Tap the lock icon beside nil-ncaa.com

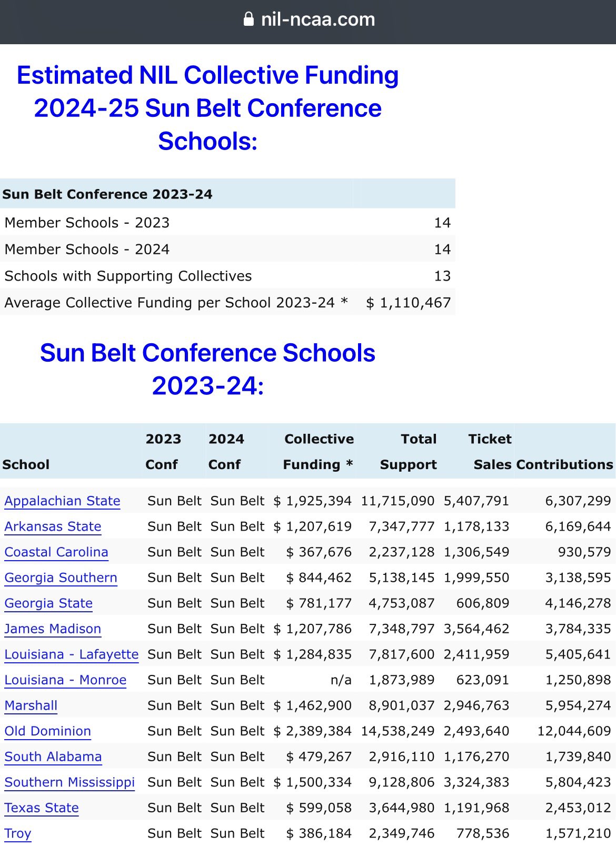click(249, 19)
